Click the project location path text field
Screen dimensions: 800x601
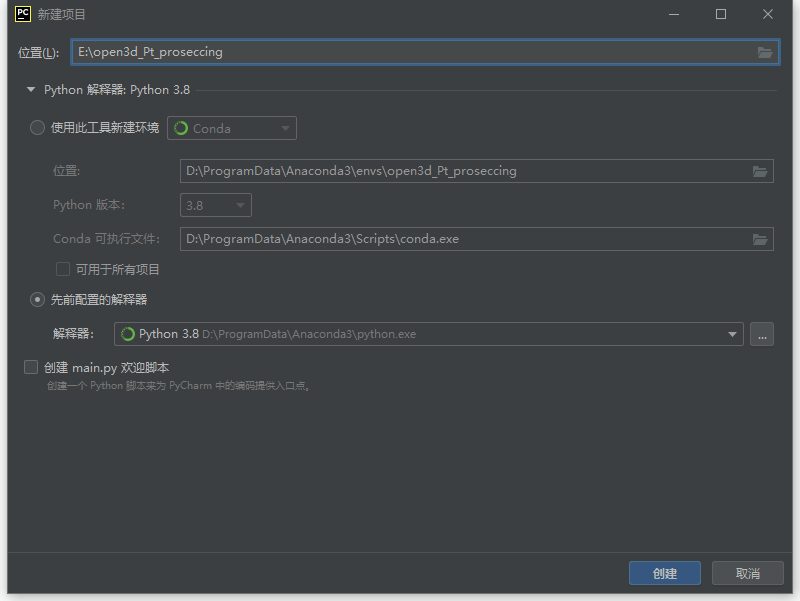tap(410, 52)
